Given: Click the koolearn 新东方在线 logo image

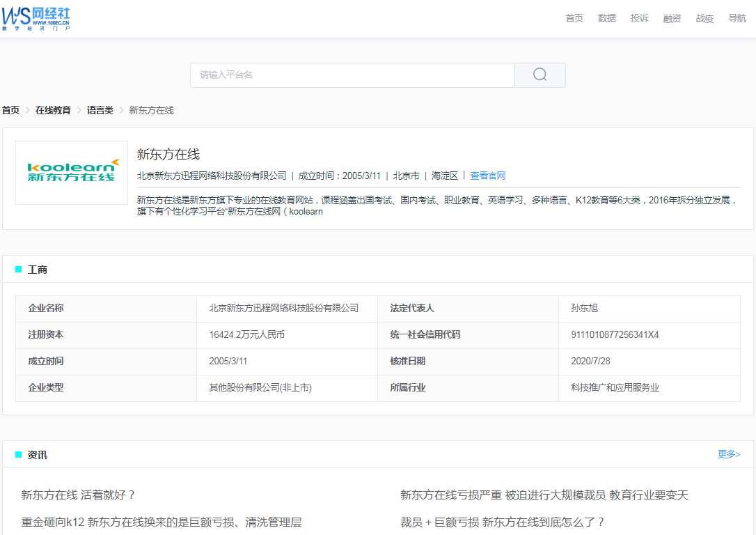Looking at the screenshot, I should click(x=72, y=172).
